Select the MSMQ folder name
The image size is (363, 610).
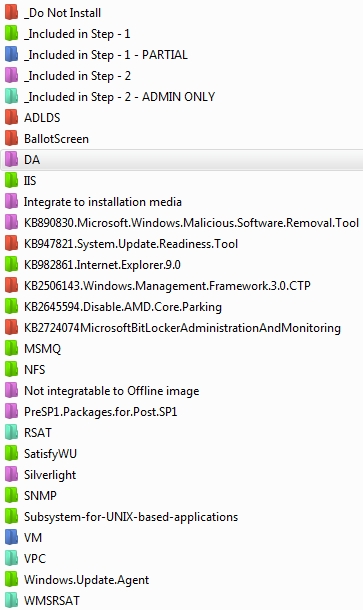(42, 349)
